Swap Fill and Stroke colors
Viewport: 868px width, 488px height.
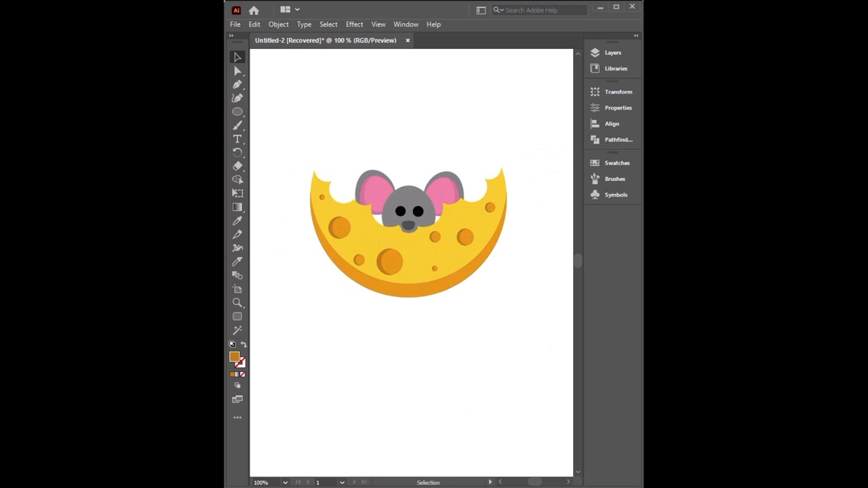243,344
